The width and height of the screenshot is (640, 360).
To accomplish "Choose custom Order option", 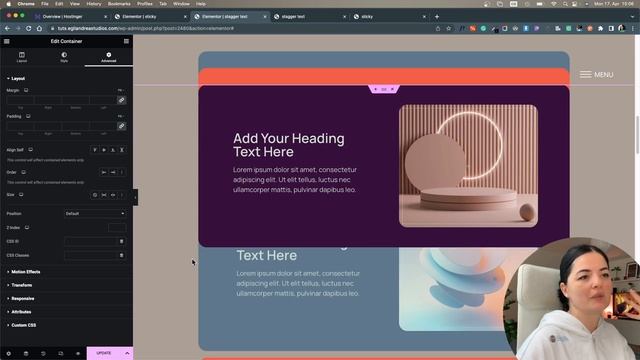I will [122, 172].
